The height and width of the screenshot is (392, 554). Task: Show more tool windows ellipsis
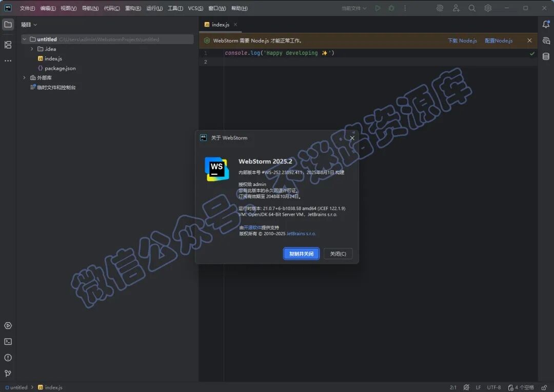click(8, 60)
